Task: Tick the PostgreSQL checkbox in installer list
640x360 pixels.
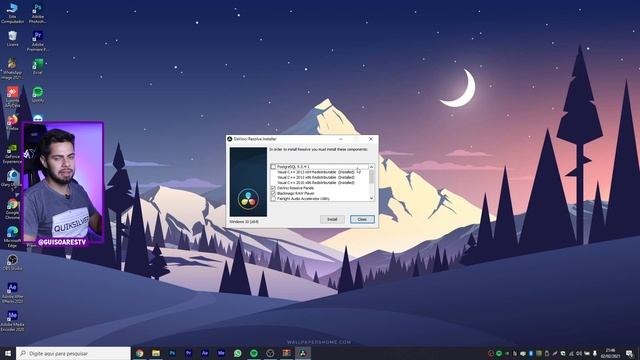Action: pos(273,167)
